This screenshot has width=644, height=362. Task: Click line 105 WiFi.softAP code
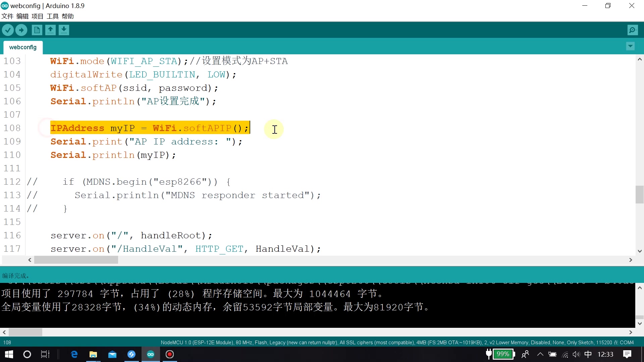click(x=134, y=88)
